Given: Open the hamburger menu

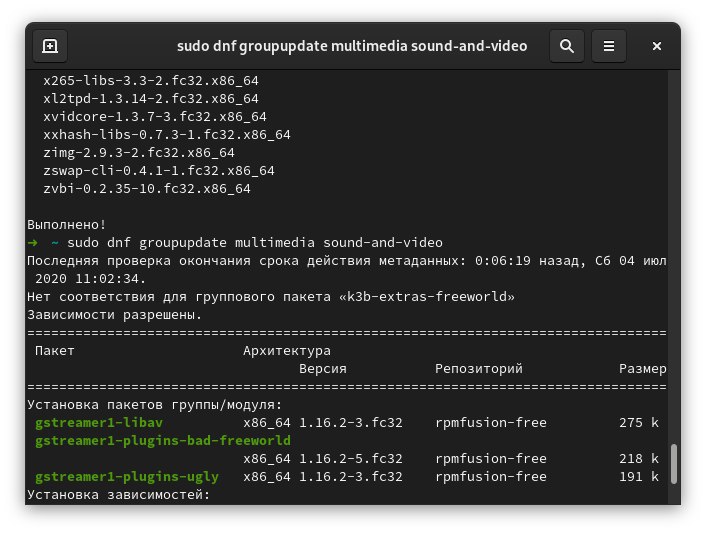Looking at the screenshot, I should click(609, 46).
